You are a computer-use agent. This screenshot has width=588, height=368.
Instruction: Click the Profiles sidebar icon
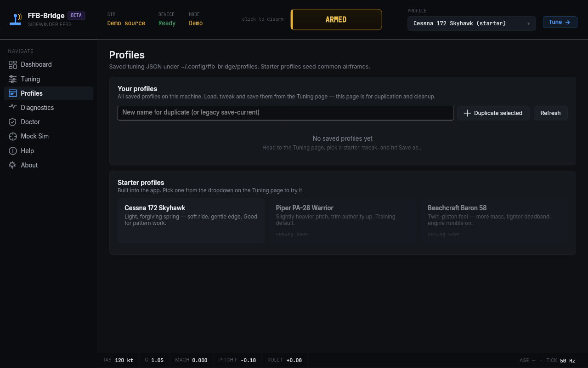click(13, 93)
